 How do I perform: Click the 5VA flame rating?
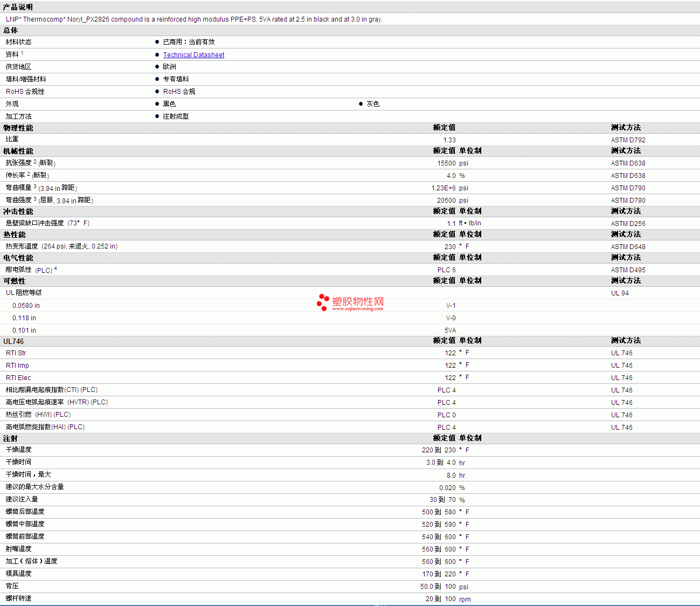coord(450,330)
